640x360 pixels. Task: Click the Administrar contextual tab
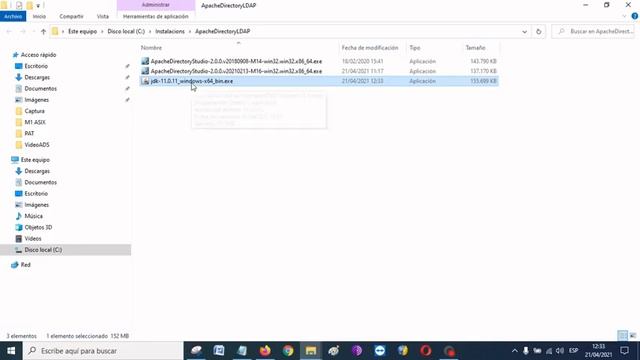[156, 5]
